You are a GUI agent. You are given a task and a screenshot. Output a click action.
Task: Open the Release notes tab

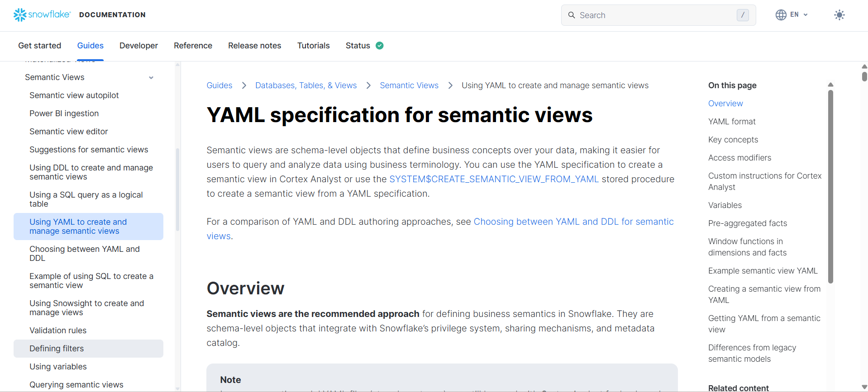click(x=255, y=46)
